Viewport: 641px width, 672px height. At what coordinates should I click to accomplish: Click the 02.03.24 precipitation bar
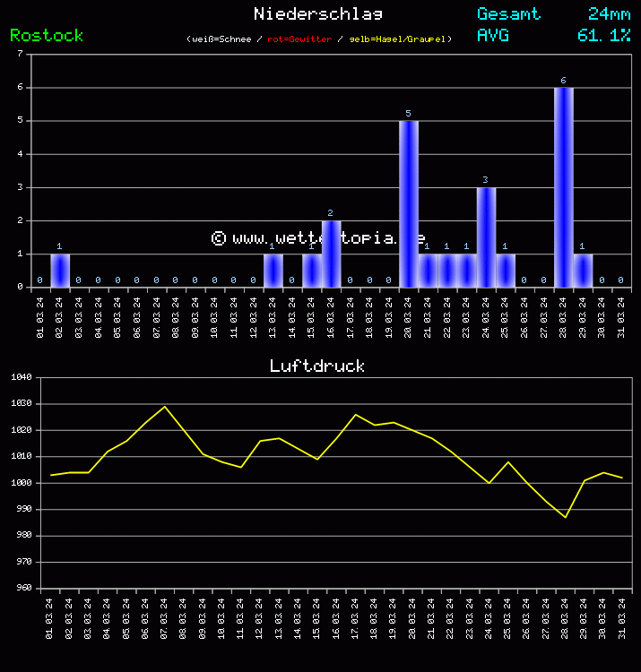tap(59, 271)
